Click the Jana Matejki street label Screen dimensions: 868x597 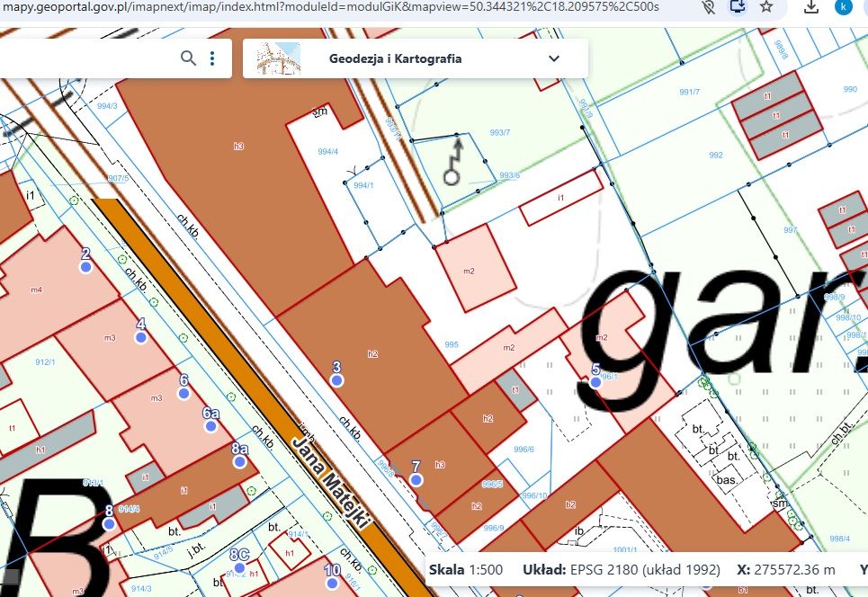click(x=330, y=483)
